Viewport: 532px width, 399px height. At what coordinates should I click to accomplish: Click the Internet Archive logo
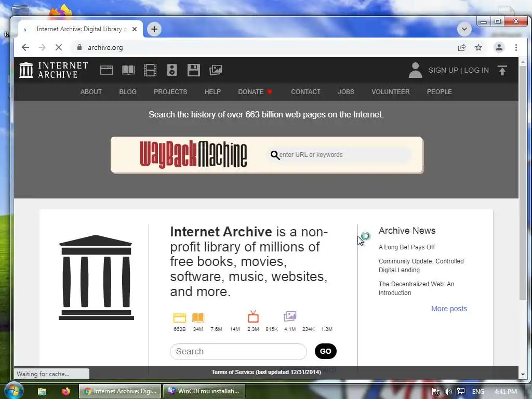(54, 70)
